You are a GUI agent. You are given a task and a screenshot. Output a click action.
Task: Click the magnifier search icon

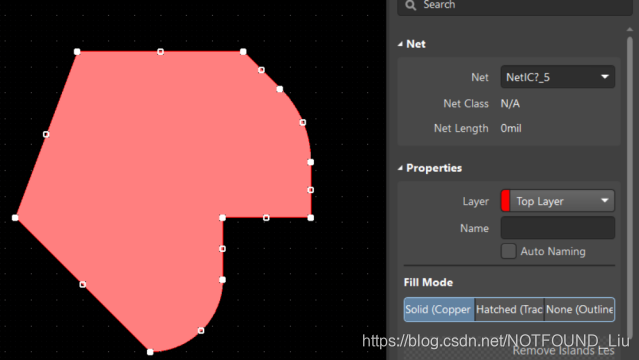(x=411, y=5)
